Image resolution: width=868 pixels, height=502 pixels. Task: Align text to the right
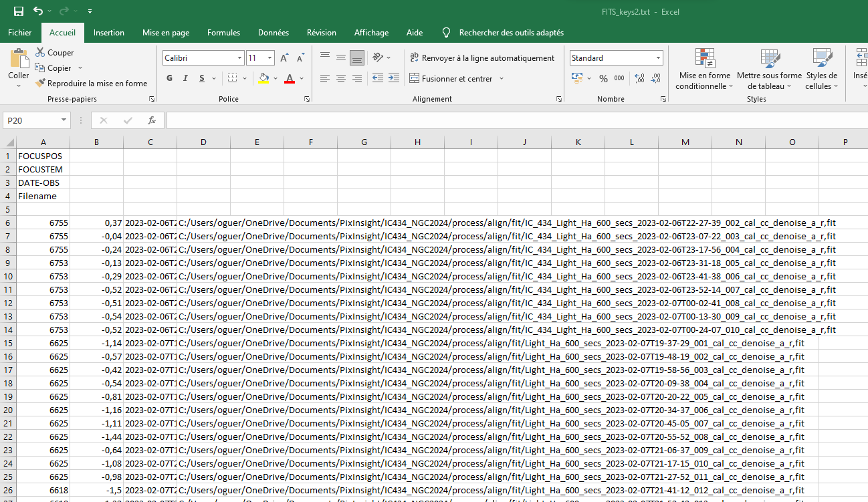tap(357, 78)
